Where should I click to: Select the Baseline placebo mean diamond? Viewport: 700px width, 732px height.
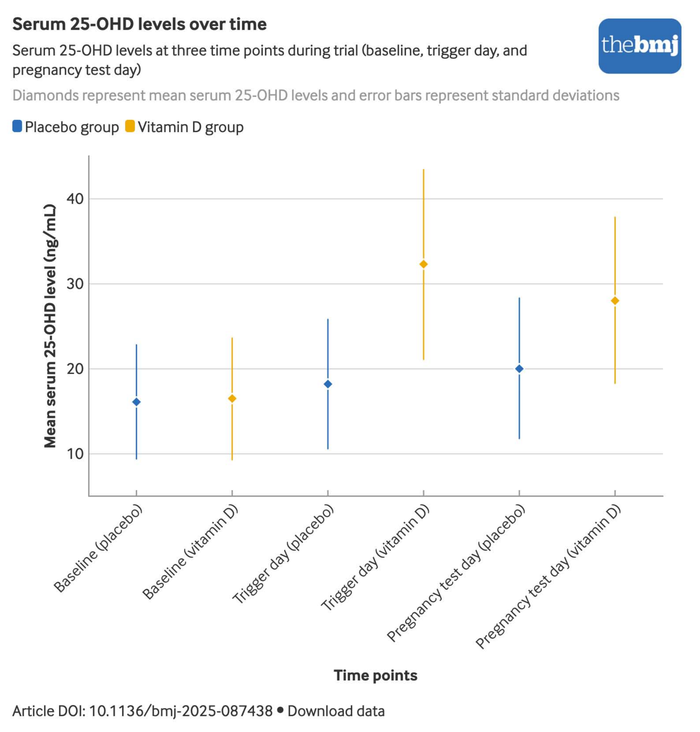[137, 402]
